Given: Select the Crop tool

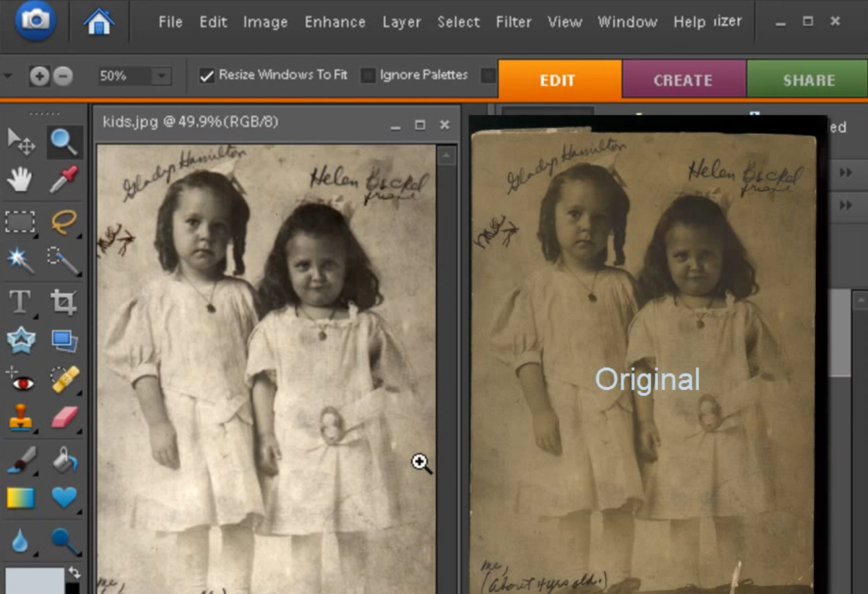Looking at the screenshot, I should tap(64, 302).
